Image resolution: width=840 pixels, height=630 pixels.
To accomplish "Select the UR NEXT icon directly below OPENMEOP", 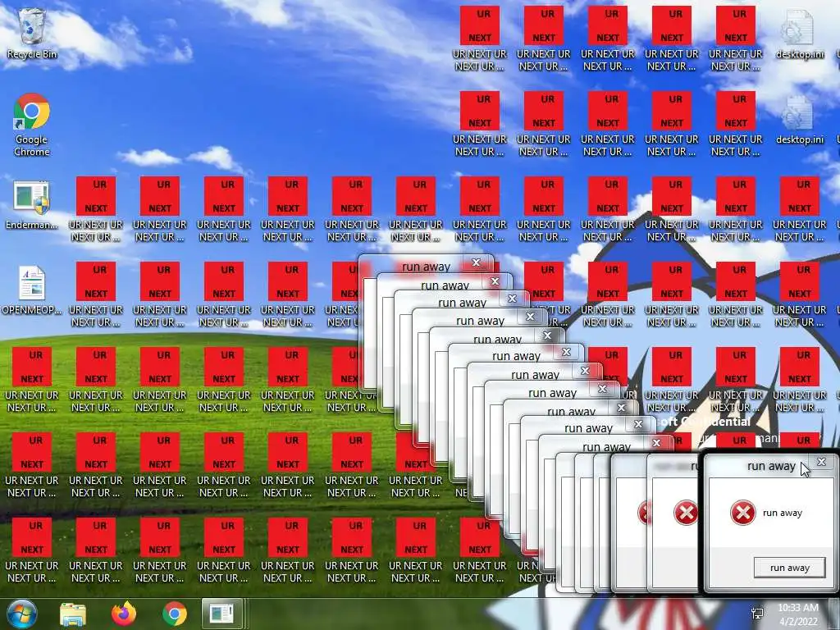I will coord(32,381).
